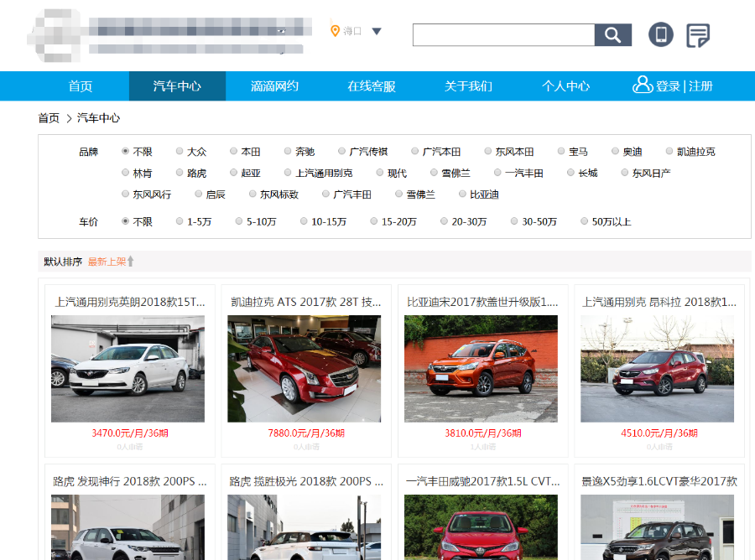Click the user avatar icon near 登录
The width and height of the screenshot is (755, 560).
tap(643, 85)
